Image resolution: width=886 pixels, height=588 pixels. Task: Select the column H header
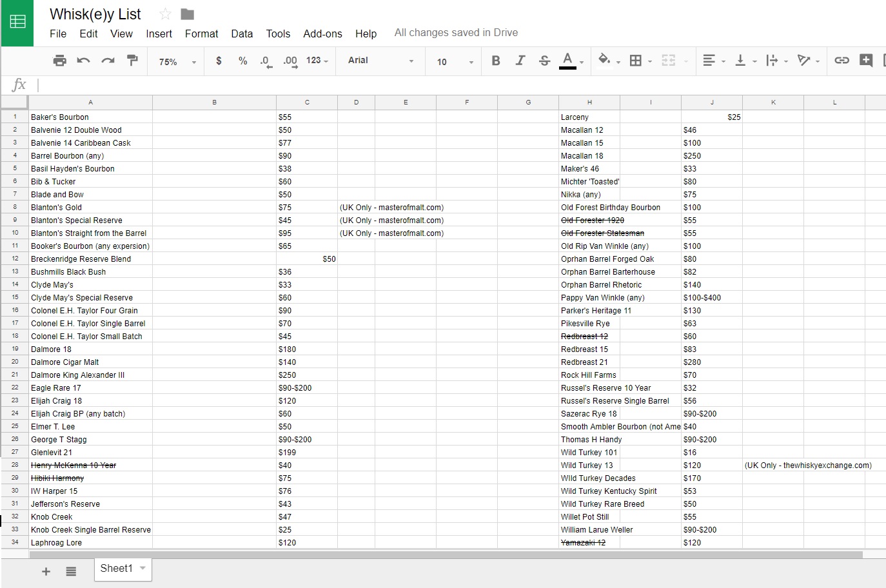click(x=589, y=102)
